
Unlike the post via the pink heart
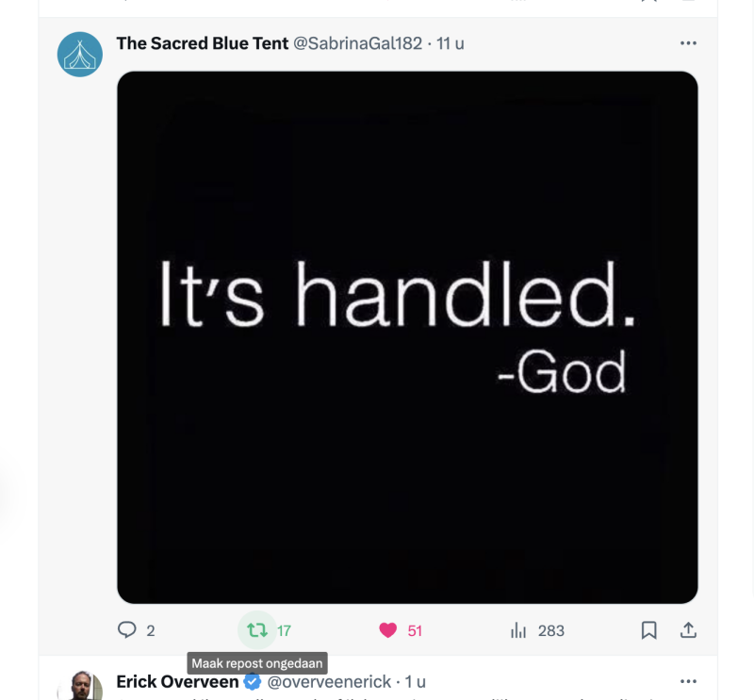pyautogui.click(x=387, y=630)
